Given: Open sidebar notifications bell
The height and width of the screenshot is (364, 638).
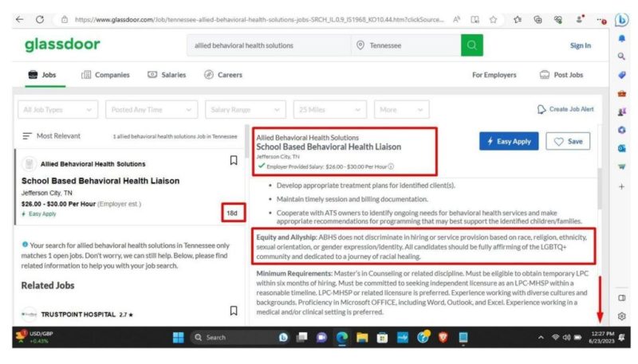Looking at the screenshot, I should 621,38.
